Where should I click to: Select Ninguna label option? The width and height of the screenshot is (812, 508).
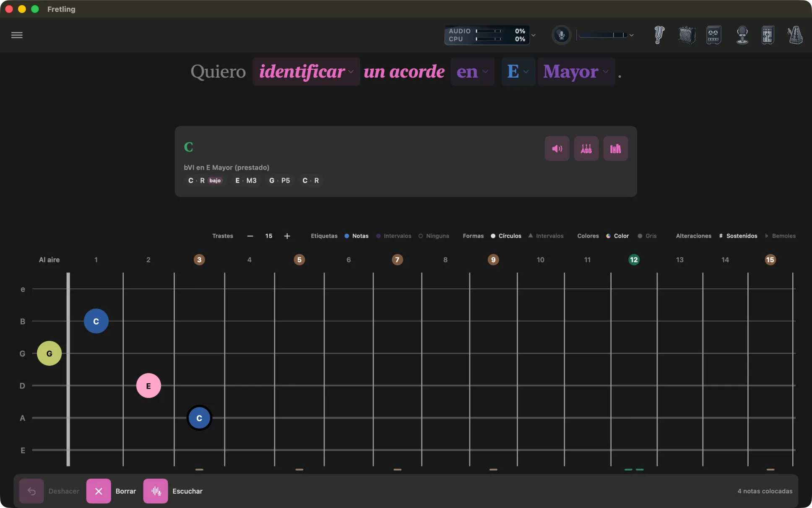tap(434, 236)
